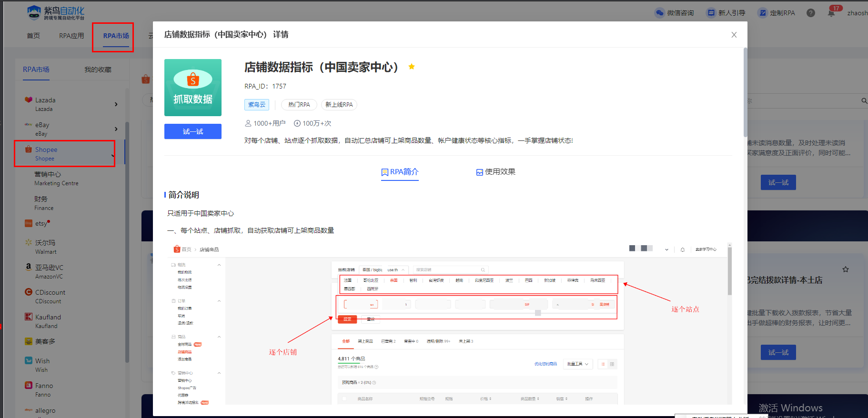868x418 pixels.
Task: Click the 使用效果 image icon
Action: 479,172
